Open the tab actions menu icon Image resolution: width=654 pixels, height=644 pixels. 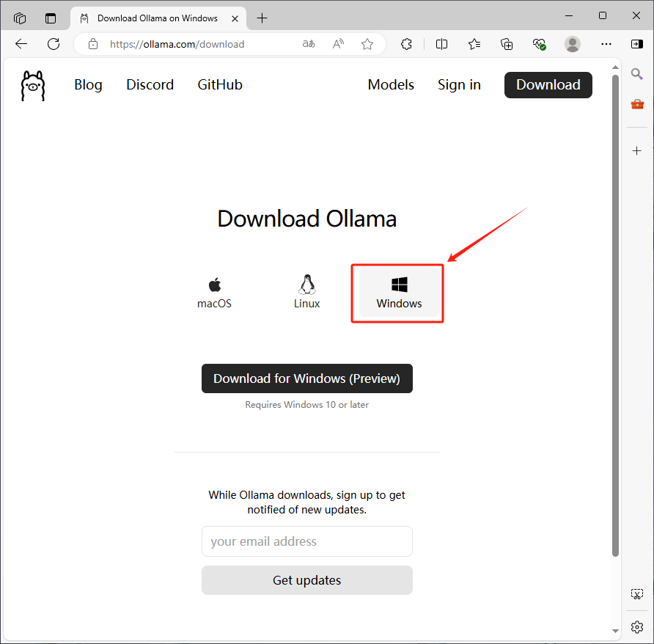coord(51,18)
